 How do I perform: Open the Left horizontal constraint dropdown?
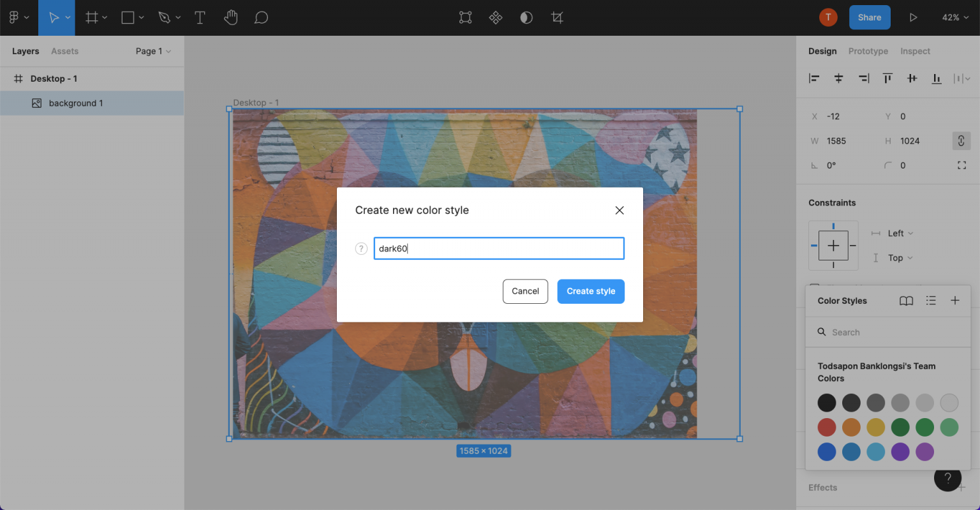[x=900, y=234]
